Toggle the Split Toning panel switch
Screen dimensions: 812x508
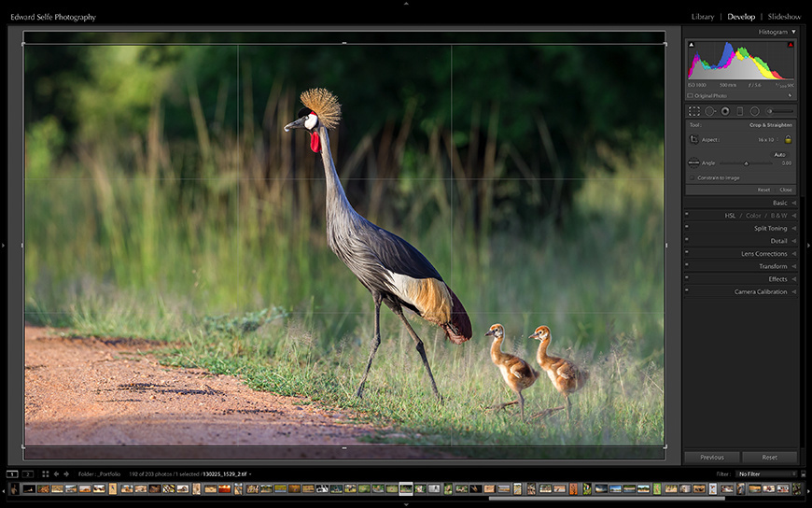point(687,226)
